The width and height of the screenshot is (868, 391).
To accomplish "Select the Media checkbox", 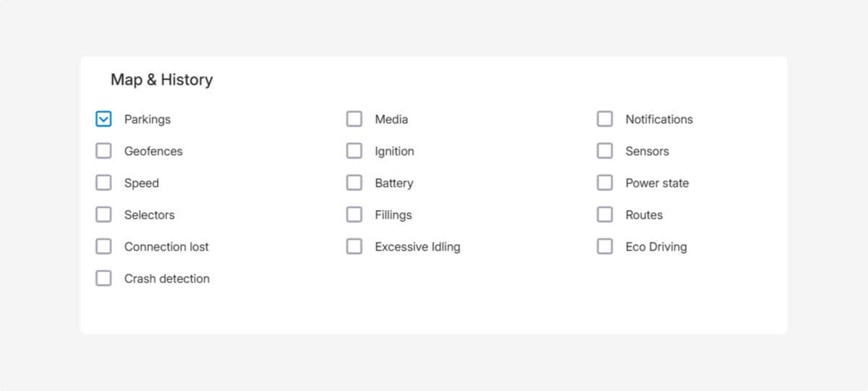I will point(354,119).
